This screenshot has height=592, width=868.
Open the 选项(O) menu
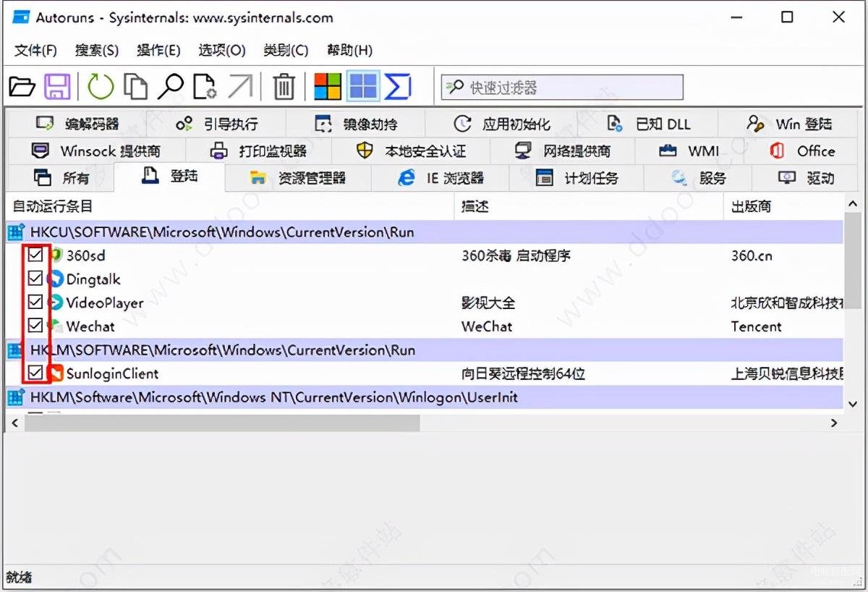coord(222,50)
